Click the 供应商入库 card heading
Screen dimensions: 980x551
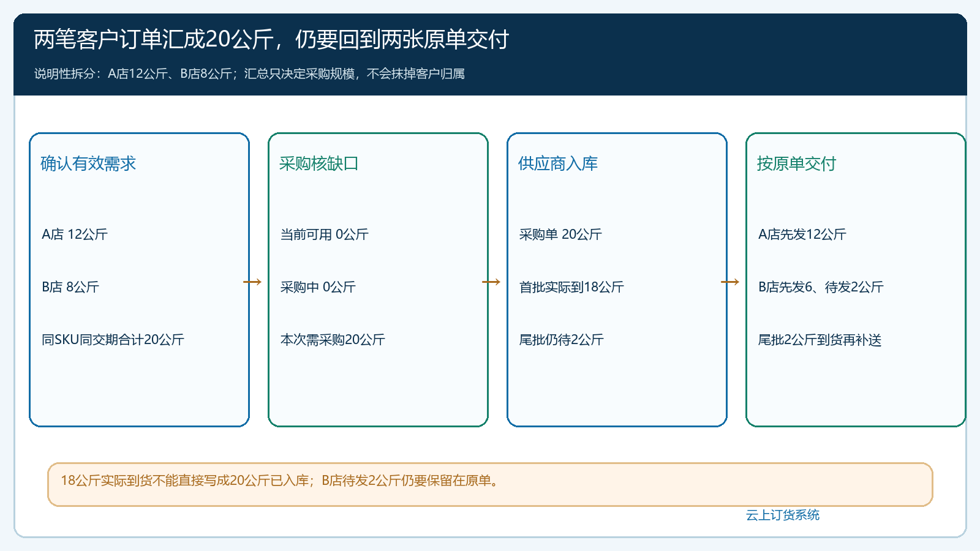pos(558,163)
